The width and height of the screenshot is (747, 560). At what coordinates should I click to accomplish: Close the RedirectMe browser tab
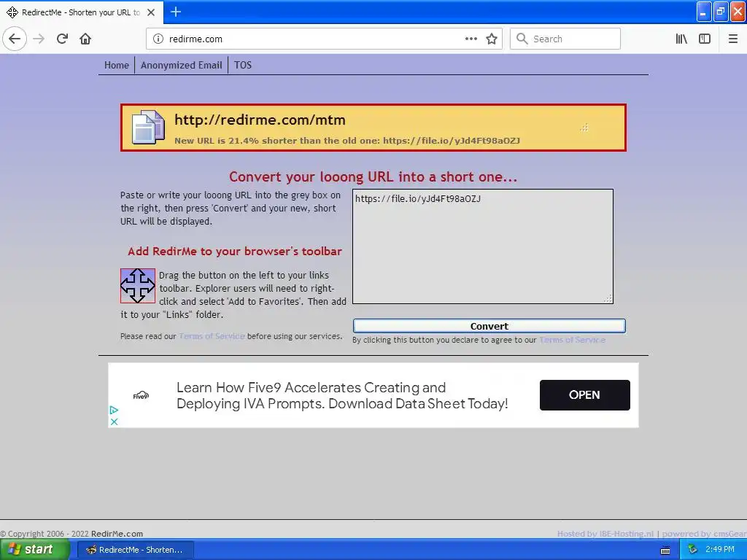151,12
